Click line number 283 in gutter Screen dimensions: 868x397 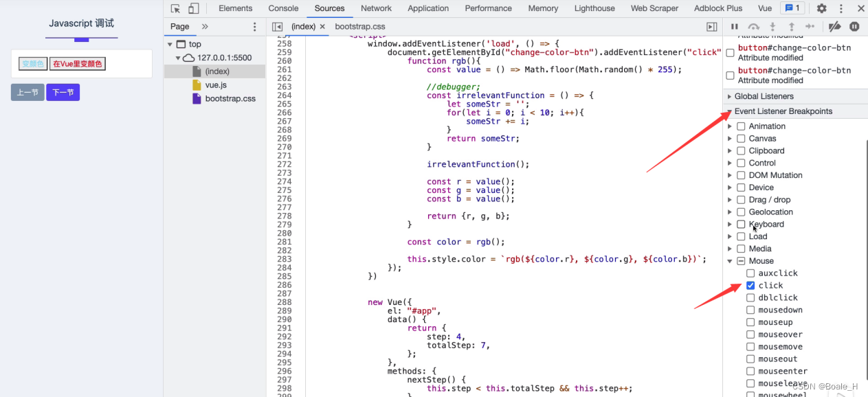285,259
